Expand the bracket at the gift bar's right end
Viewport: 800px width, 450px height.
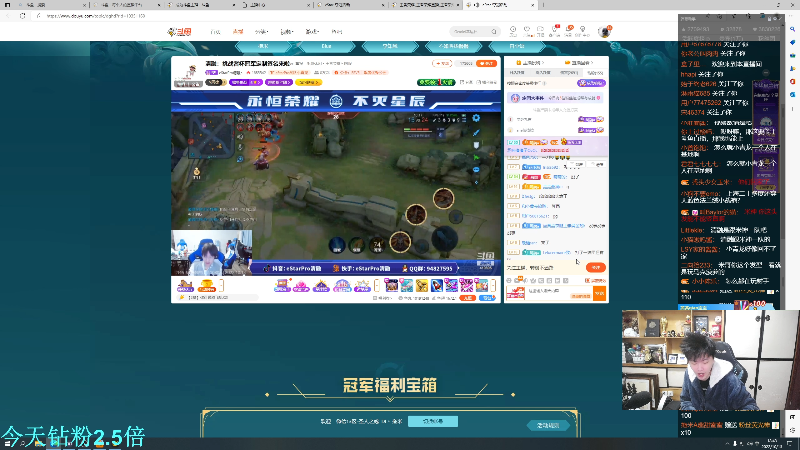[x=493, y=286]
